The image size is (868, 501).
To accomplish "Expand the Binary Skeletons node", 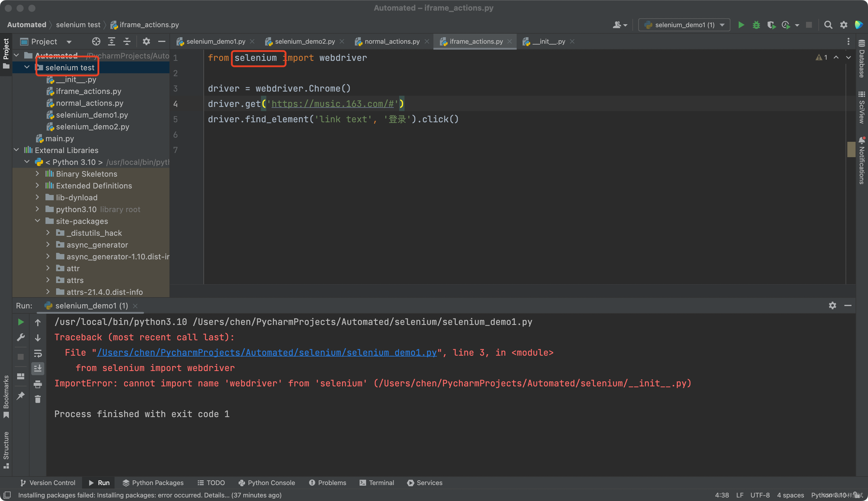I will click(x=37, y=174).
